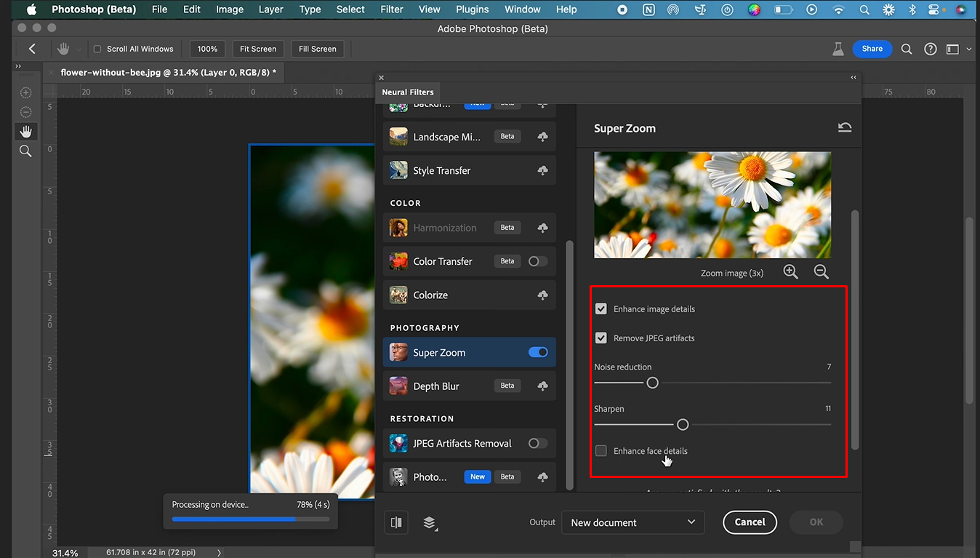Screen dimensions: 980x558
Task: Click the zoom in magnifier for preview
Action: point(790,272)
